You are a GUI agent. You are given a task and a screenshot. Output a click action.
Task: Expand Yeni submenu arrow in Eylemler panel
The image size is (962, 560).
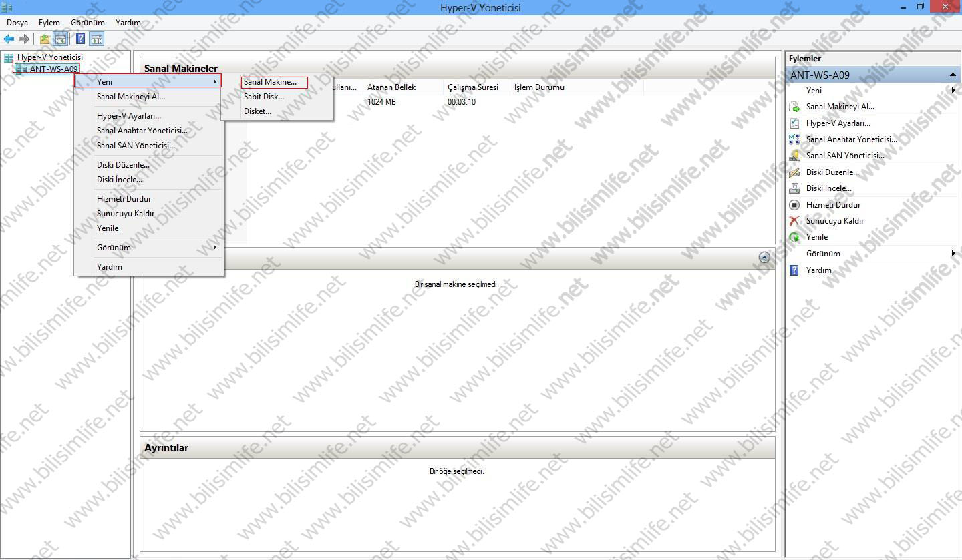coord(953,91)
